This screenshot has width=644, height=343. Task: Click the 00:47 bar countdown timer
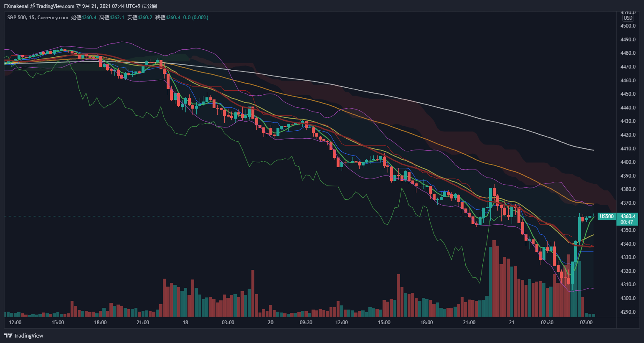[x=626, y=222]
